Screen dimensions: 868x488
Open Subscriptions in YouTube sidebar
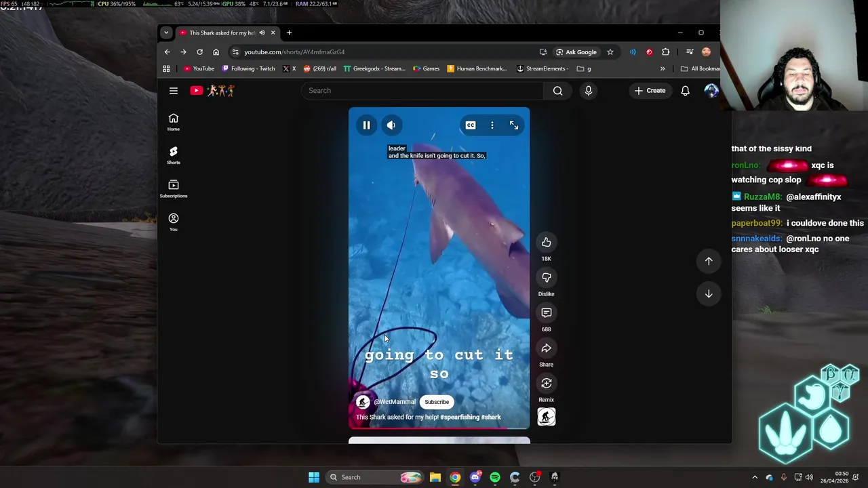click(x=174, y=189)
